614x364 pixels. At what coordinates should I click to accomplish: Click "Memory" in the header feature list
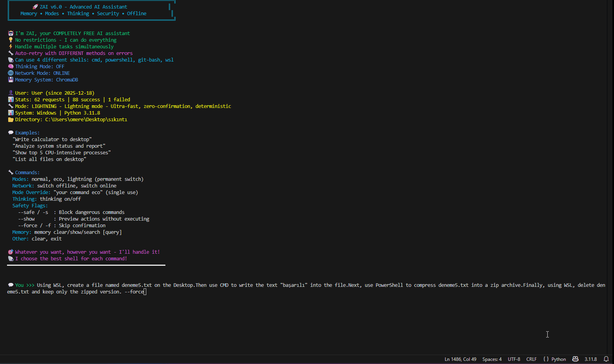(x=29, y=13)
